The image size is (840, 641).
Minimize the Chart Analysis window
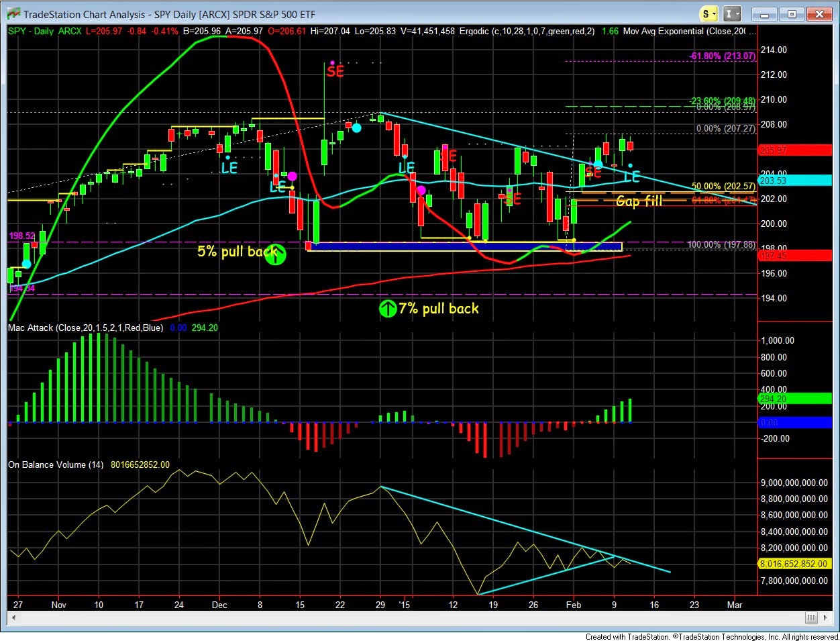click(x=766, y=13)
